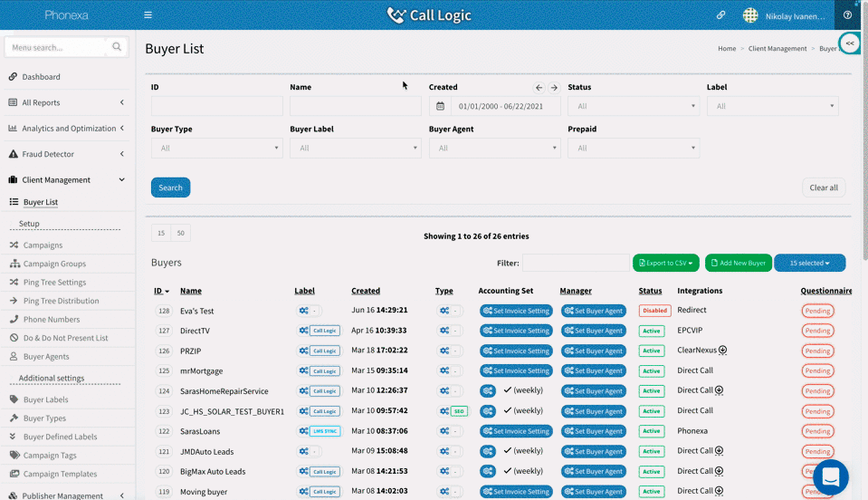Viewport: 868px width, 500px height.
Task: Click the Search button
Action: pyautogui.click(x=170, y=187)
